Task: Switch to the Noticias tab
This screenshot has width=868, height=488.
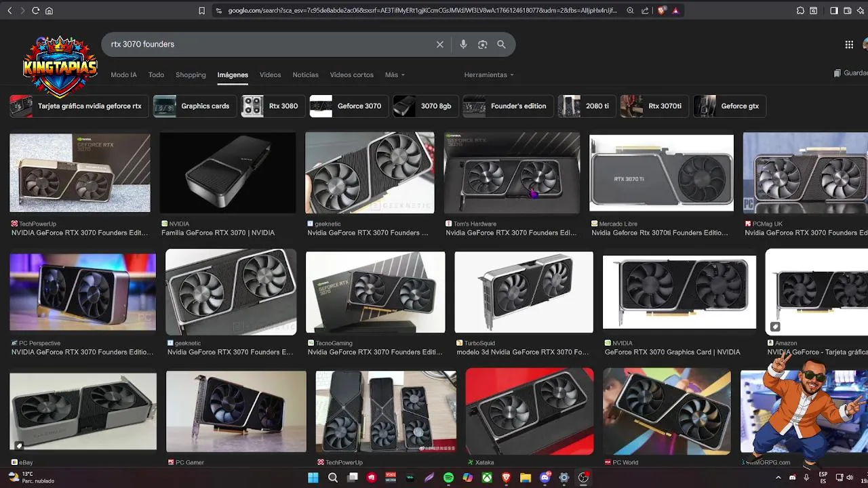Action: (x=305, y=75)
